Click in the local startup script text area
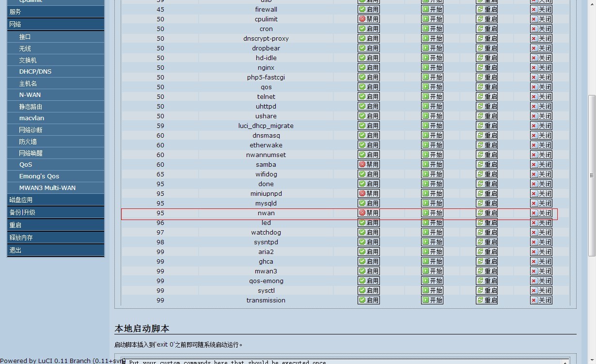Image resolution: width=596 pixels, height=364 pixels. [x=345, y=362]
